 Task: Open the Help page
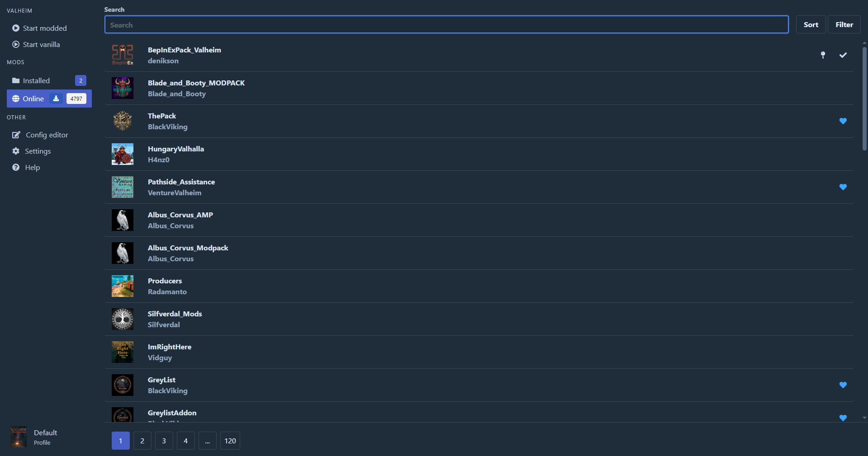click(49, 167)
